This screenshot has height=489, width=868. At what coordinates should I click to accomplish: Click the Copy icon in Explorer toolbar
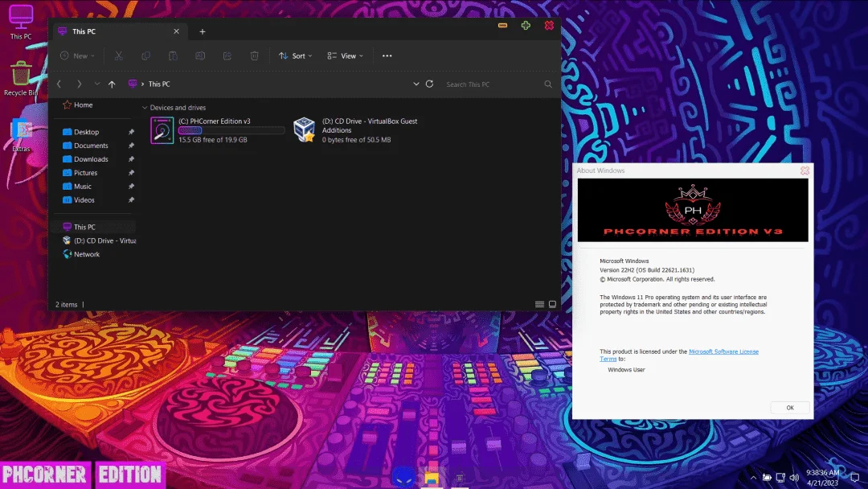point(145,56)
